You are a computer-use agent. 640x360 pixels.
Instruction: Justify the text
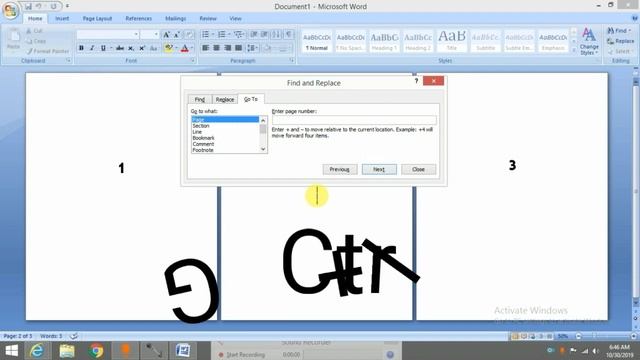[x=238, y=48]
